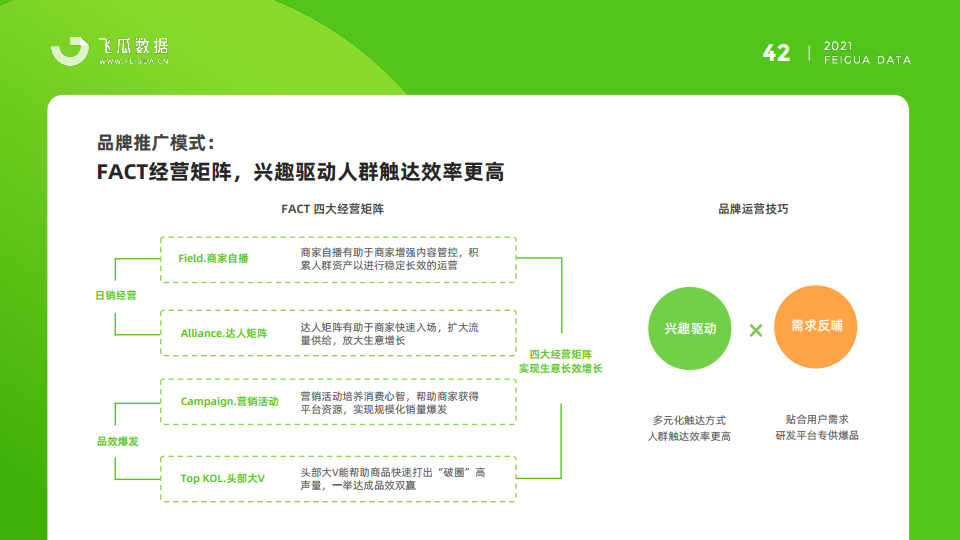Select the Campaign.营销活动 label
The width and height of the screenshot is (960, 540).
[229, 402]
